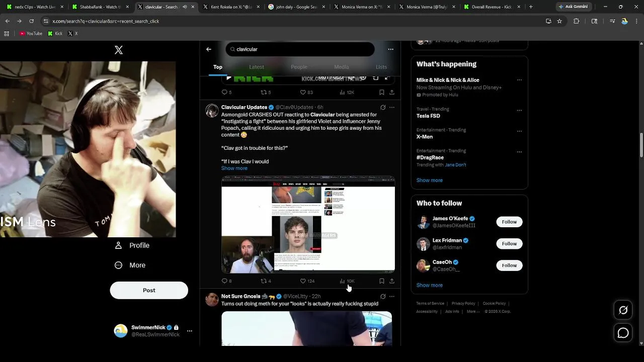Open new browser tab plus button
The height and width of the screenshot is (362, 644).
pyautogui.click(x=531, y=7)
